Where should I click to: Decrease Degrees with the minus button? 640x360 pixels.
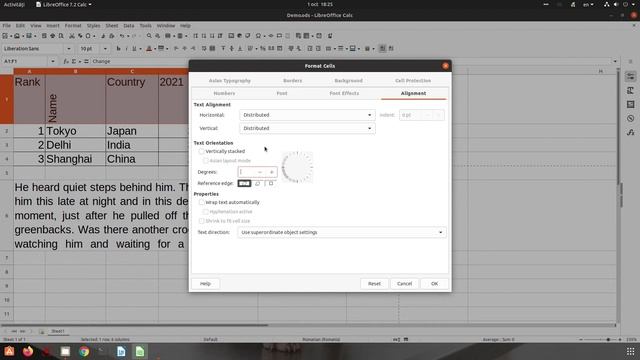click(260, 172)
